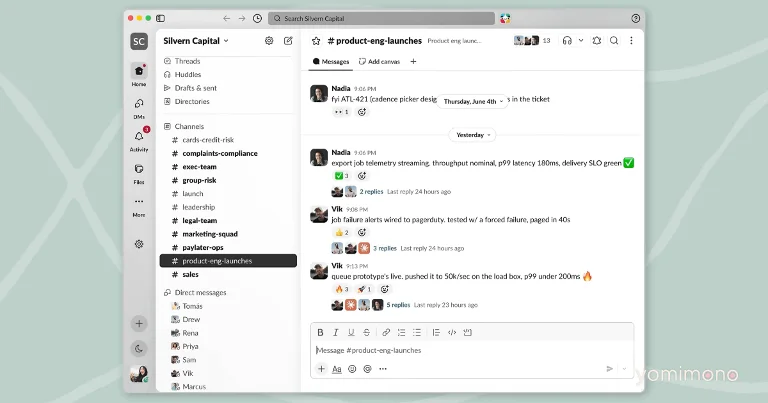This screenshot has width=768, height=403.
Task: Open the Silvern Capital workspace menu
Action: coord(196,41)
